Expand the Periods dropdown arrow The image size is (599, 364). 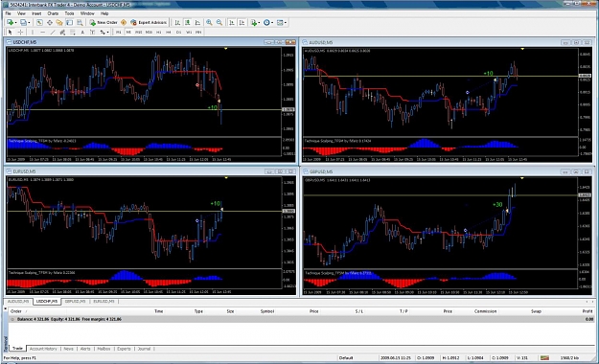pos(272,23)
